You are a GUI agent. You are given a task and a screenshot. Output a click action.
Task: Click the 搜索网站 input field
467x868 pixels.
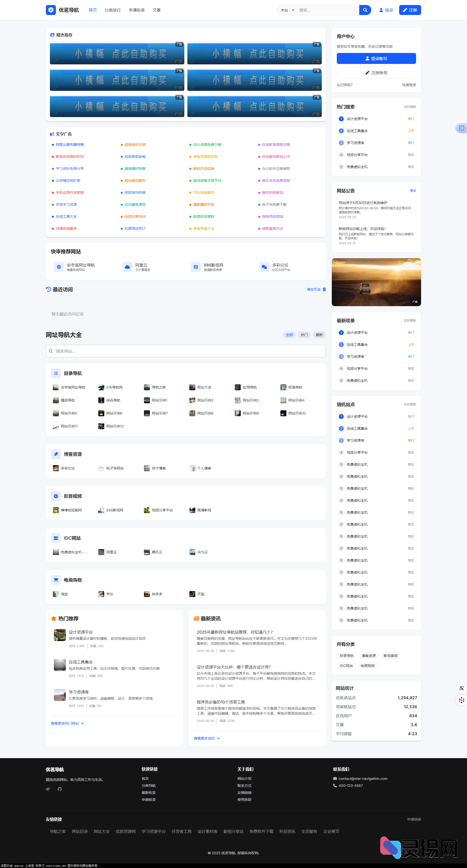coord(186,351)
